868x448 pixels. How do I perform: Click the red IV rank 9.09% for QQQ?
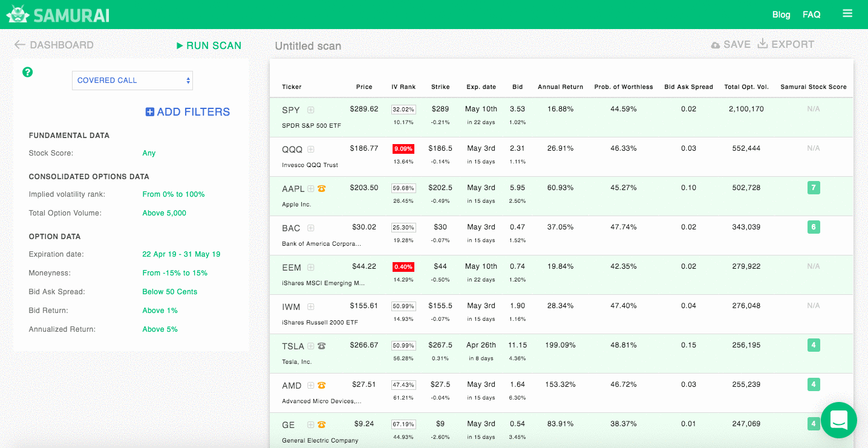click(403, 148)
